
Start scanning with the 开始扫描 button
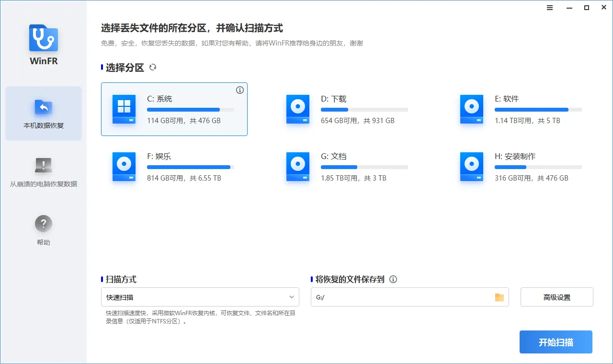click(556, 342)
